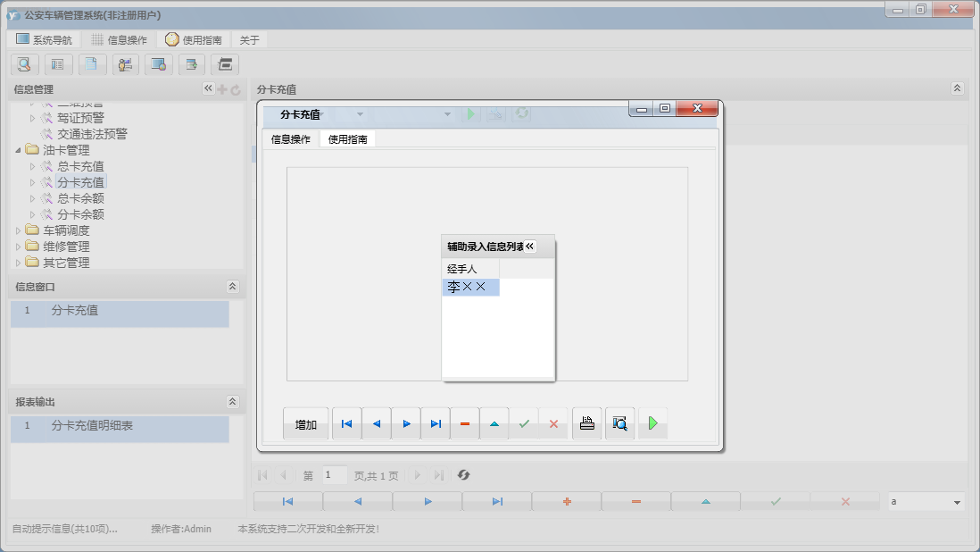Open the 信息操作 main menu

[120, 39]
